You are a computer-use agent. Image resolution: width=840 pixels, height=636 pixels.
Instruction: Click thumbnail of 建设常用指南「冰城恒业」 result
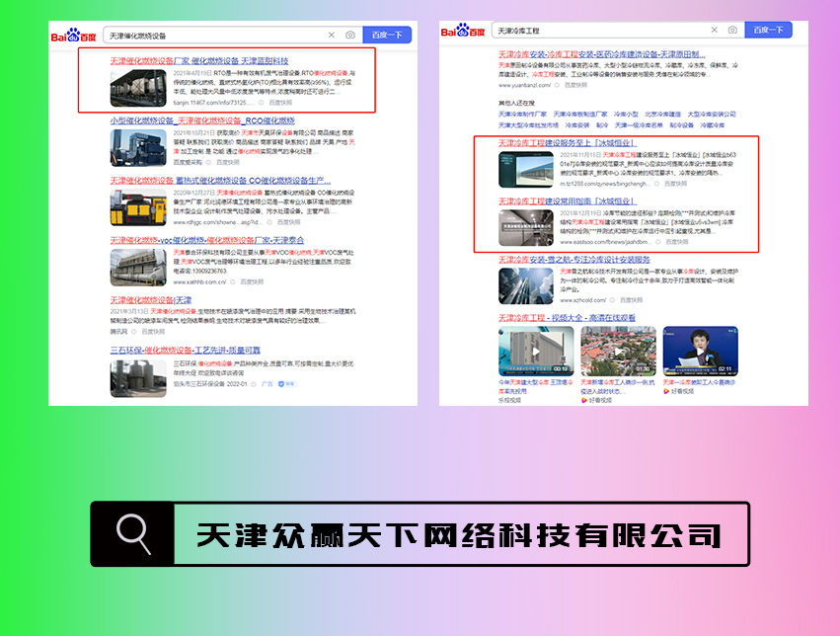[x=526, y=228]
